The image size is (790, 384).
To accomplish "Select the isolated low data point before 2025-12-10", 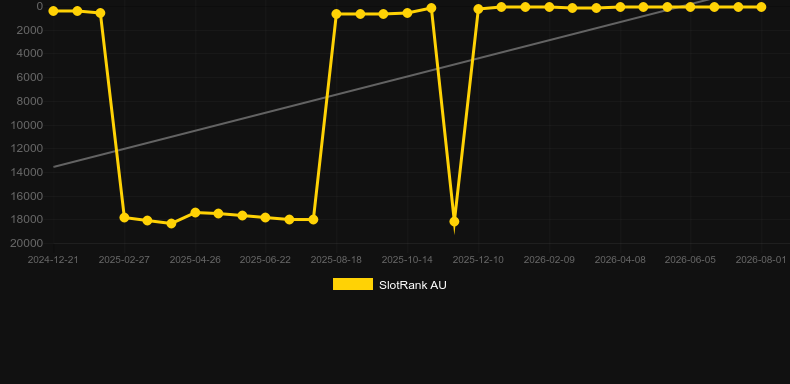I will pos(454,221).
